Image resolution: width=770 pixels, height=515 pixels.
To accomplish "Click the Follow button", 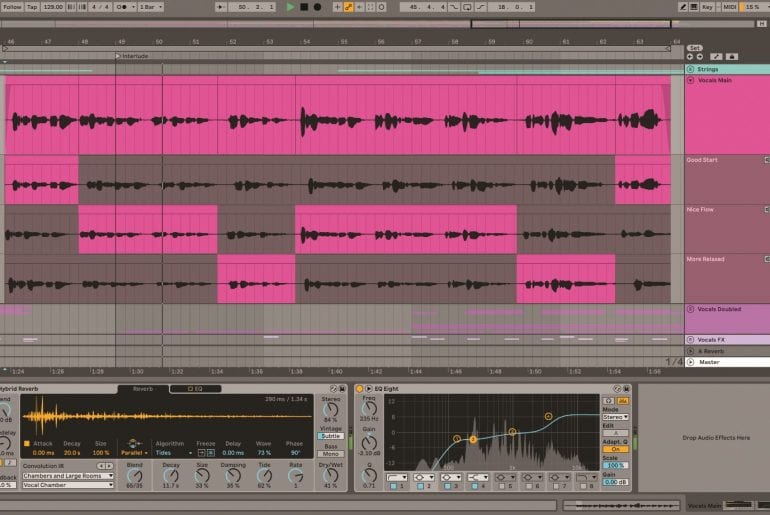I will [11, 7].
